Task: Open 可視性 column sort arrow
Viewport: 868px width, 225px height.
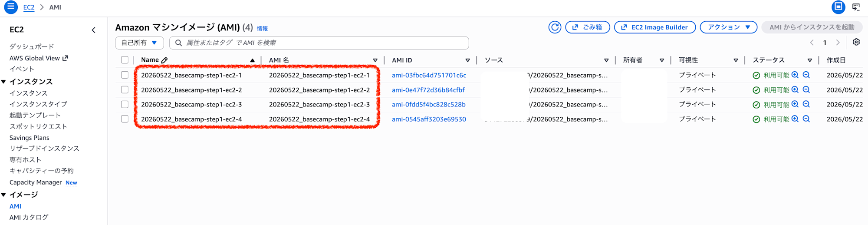Action: click(x=736, y=60)
